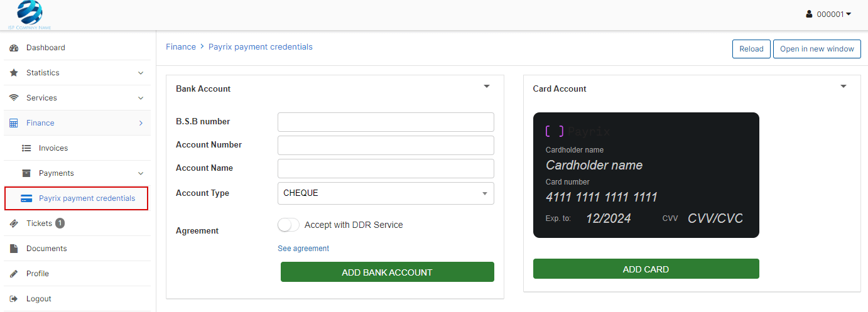Click the Payments archive box icon
This screenshot has width=868, height=312.
point(26,173)
